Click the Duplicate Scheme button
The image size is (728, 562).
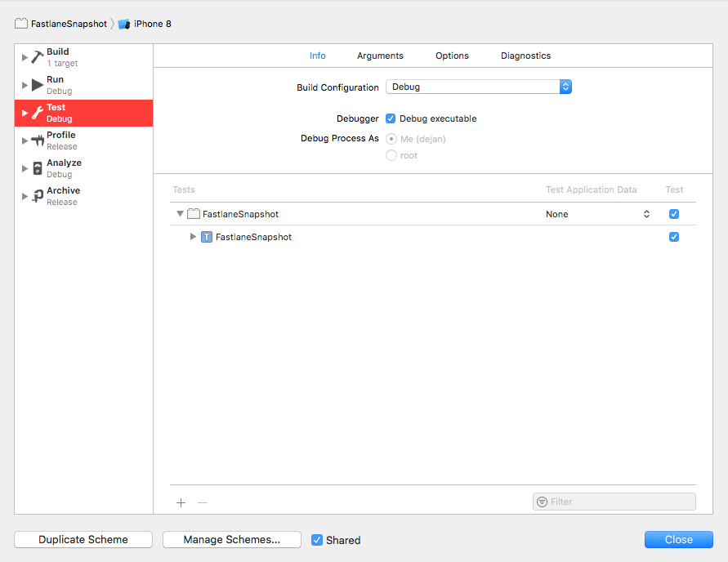83,540
